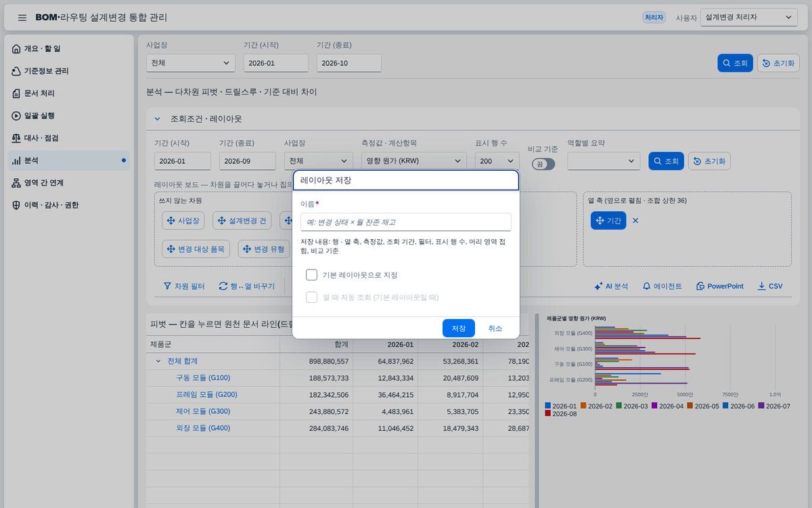Click the 설계변경 건 dimension chip
Viewport: 812px width, 508px height.
point(242,221)
